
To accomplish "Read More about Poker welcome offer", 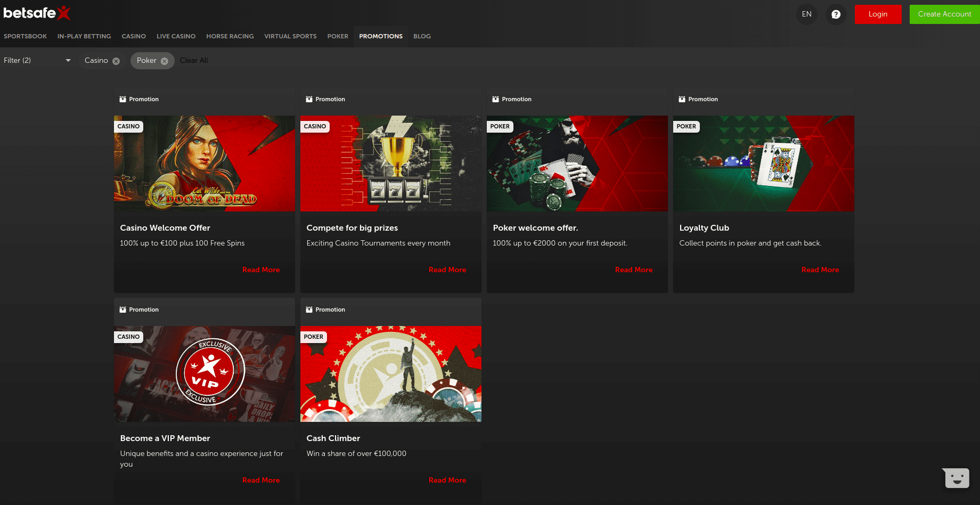I will (634, 270).
